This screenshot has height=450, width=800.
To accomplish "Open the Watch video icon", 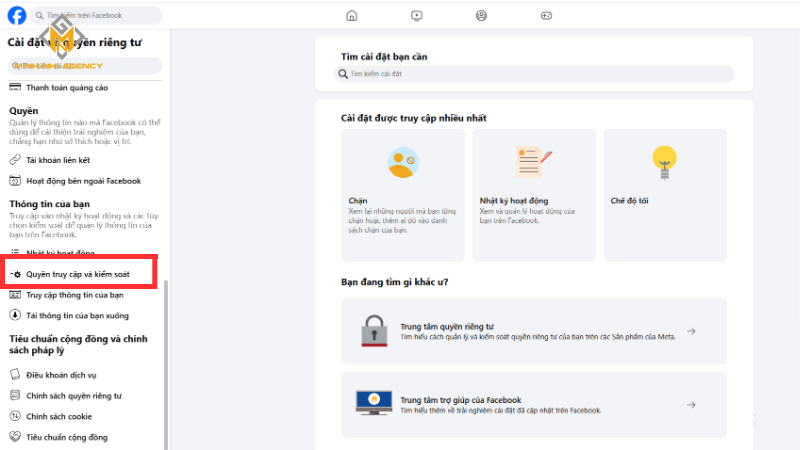I will [416, 15].
